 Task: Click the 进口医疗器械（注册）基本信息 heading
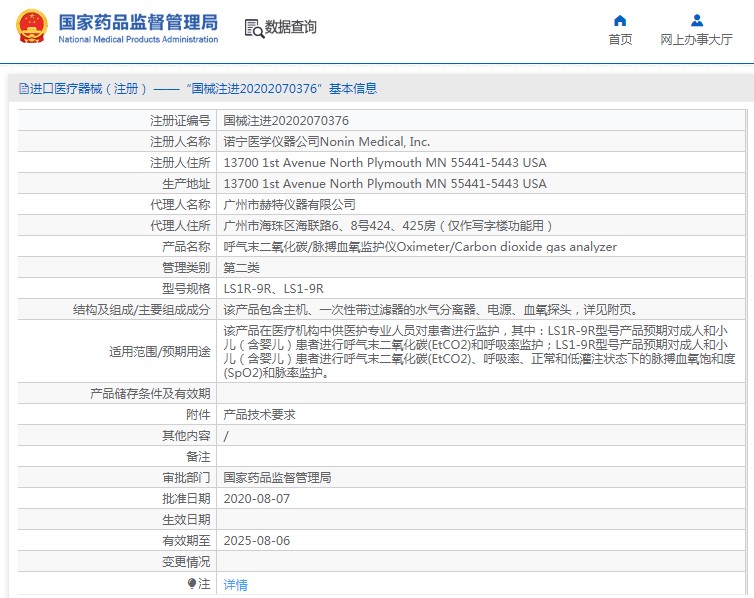[198, 88]
